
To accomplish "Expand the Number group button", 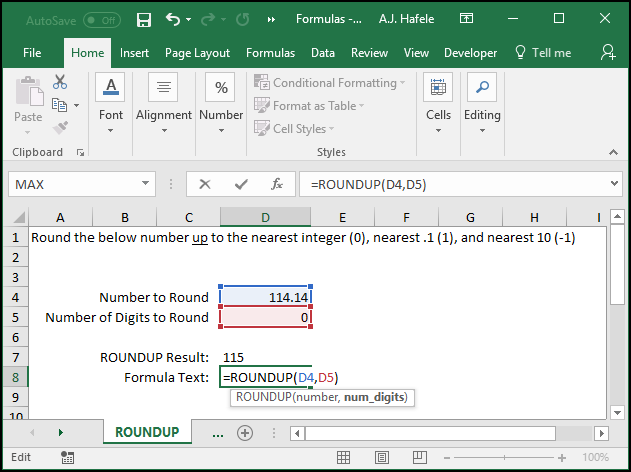I will 221,105.
